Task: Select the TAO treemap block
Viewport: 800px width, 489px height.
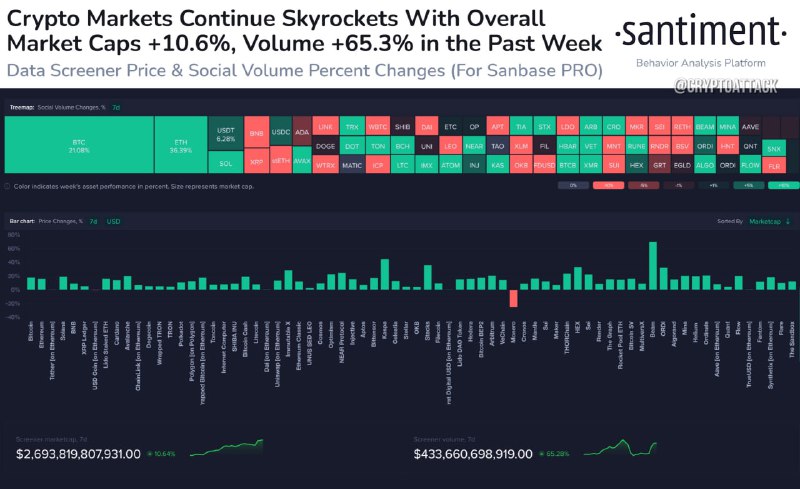Action: coord(497,145)
